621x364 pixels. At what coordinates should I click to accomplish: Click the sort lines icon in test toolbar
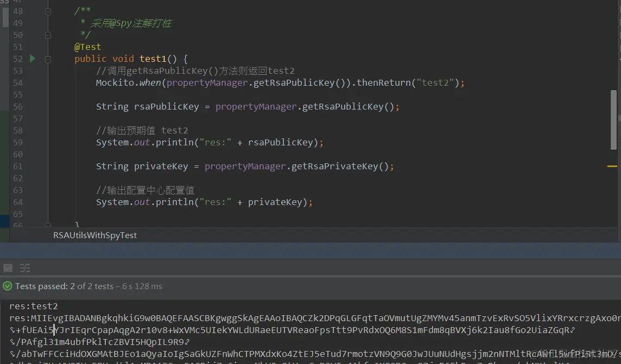pos(25,268)
